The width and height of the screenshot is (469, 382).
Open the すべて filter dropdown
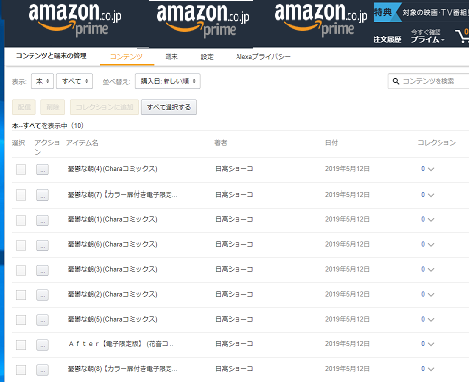coord(74,81)
